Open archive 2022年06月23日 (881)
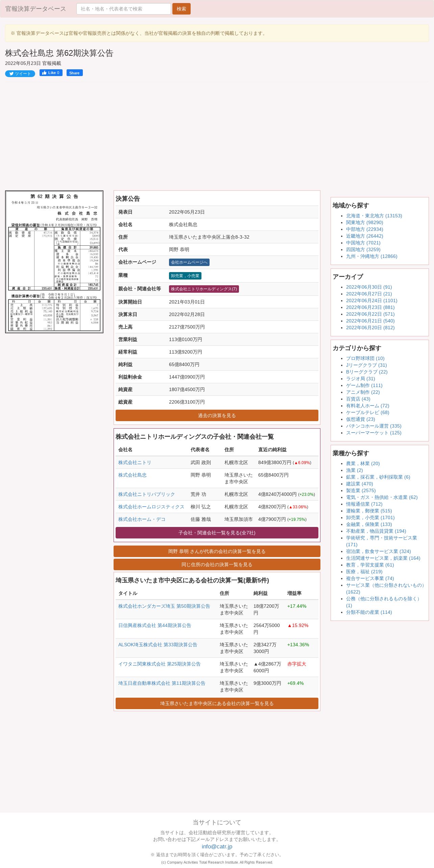The height and width of the screenshot is (868, 434). click(370, 307)
